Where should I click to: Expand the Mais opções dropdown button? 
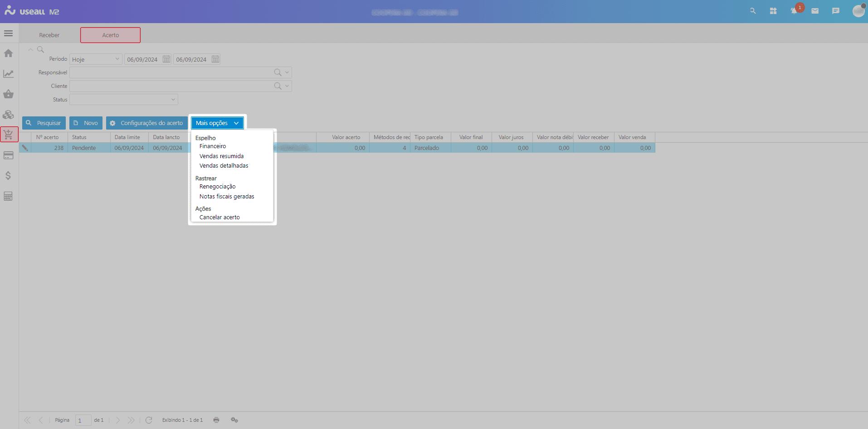(x=217, y=123)
